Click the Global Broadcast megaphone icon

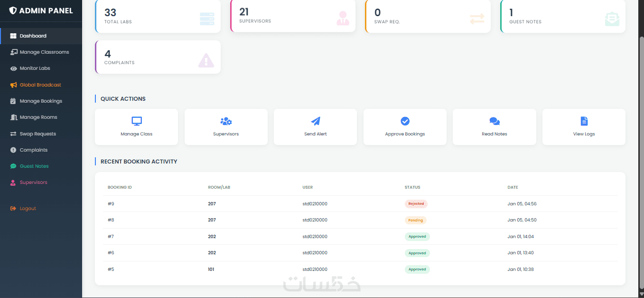tap(13, 85)
